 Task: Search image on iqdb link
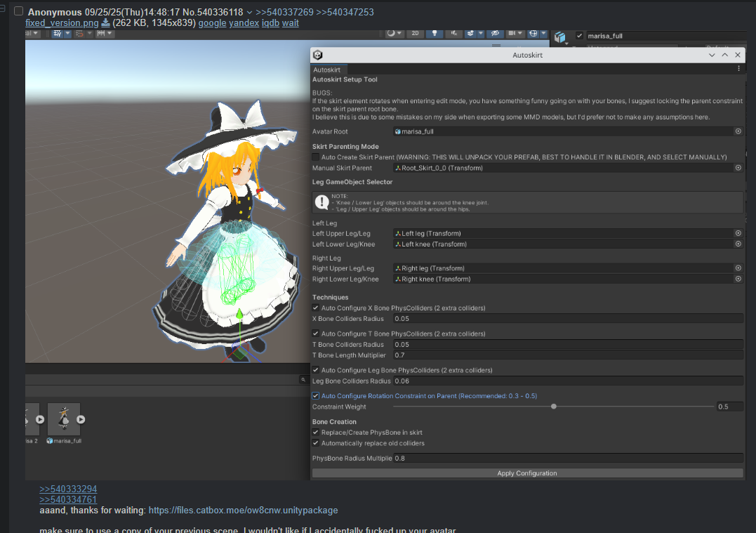(x=270, y=22)
